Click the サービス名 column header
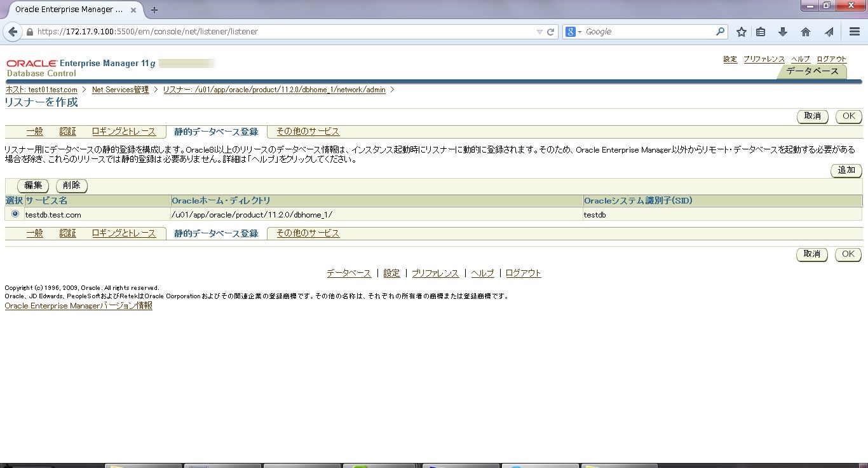This screenshot has width=868, height=468. [x=98, y=201]
